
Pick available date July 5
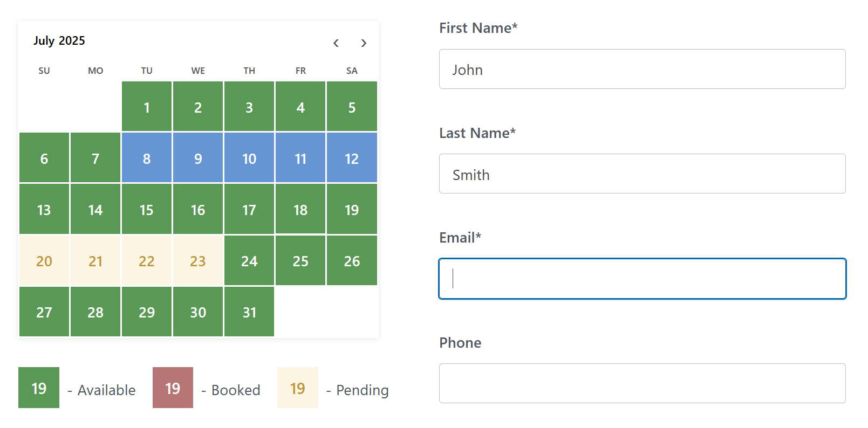coord(352,107)
